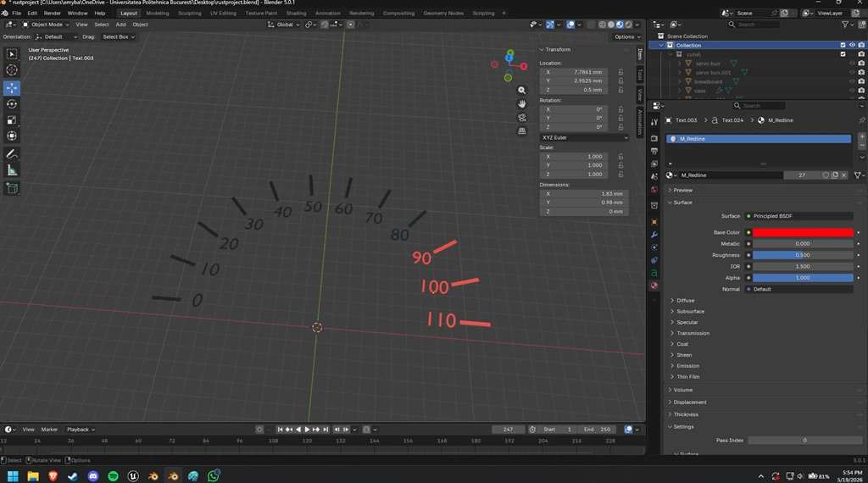This screenshot has width=868, height=483.
Task: Activate the Move tool
Action: click(x=12, y=88)
